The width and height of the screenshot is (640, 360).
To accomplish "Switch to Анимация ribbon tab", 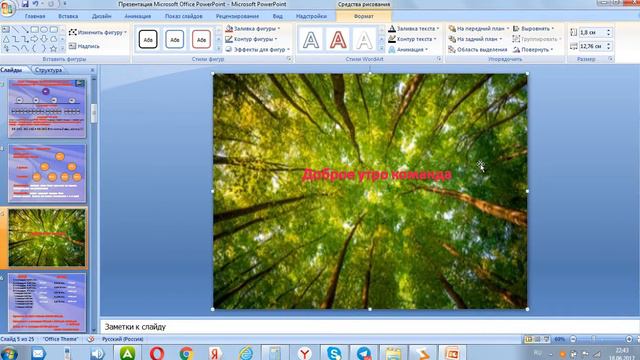I will click(x=138, y=16).
